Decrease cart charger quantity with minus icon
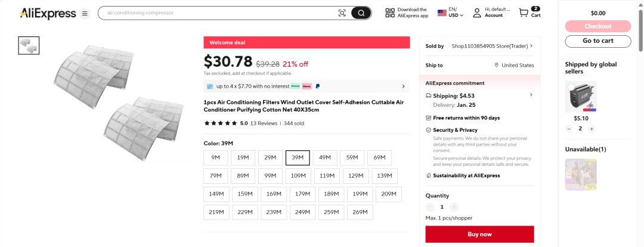Screen dimensions: 644x247 [x=569, y=129]
